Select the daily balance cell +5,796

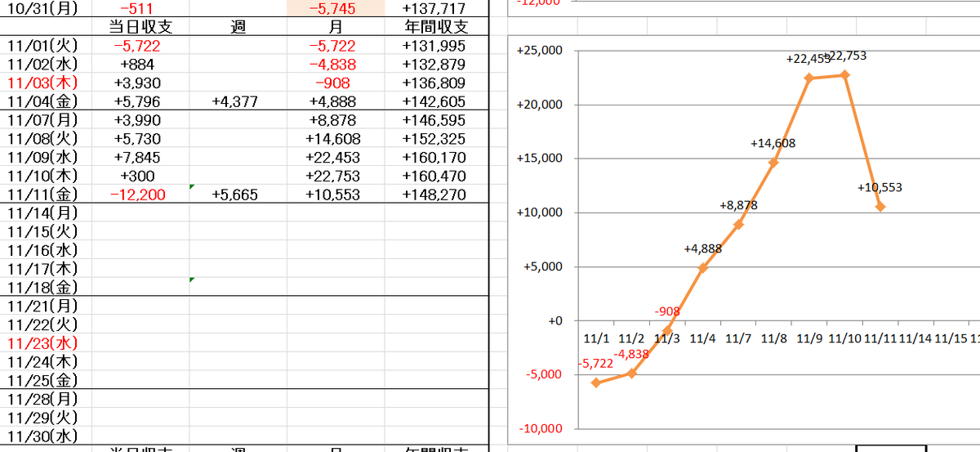(140, 101)
